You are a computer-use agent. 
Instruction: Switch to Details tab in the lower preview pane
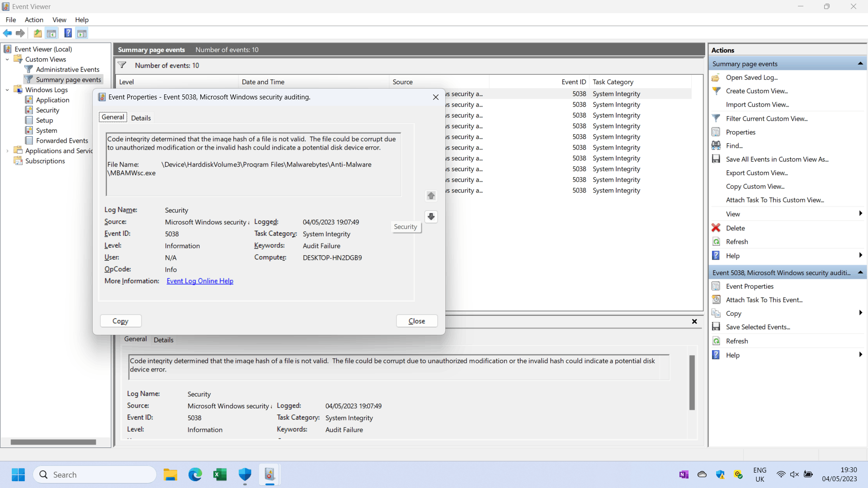tap(163, 340)
